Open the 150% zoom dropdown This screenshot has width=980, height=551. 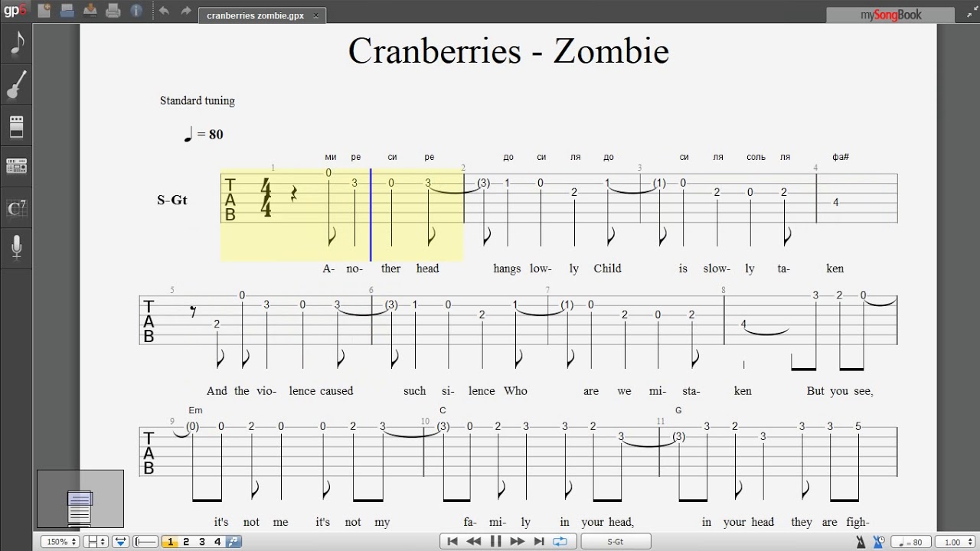tap(61, 542)
